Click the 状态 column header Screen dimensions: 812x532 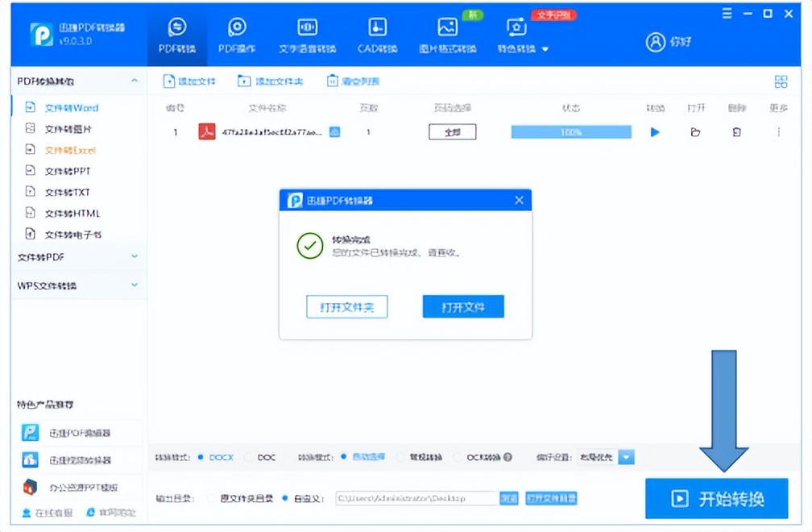tap(571, 108)
